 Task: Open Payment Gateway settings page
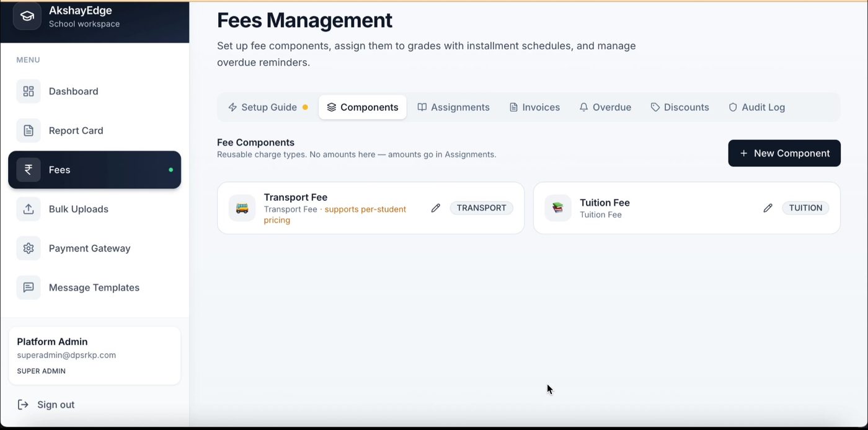[94, 248]
